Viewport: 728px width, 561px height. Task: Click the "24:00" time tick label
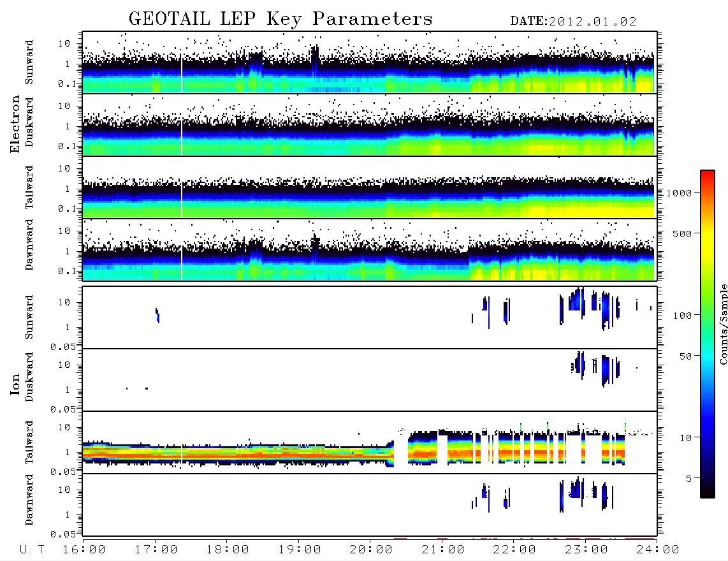[x=658, y=550]
